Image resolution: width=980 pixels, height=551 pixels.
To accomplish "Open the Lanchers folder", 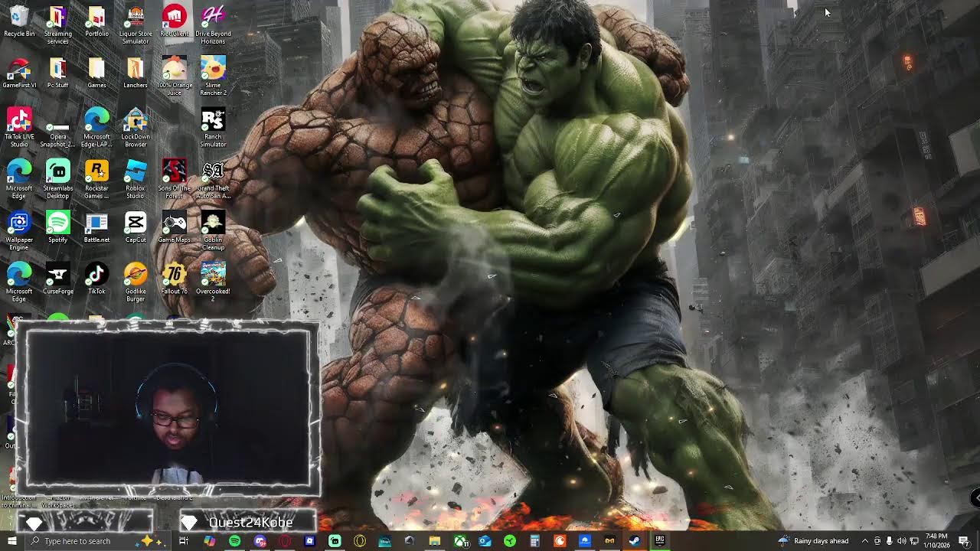I will (x=136, y=73).
